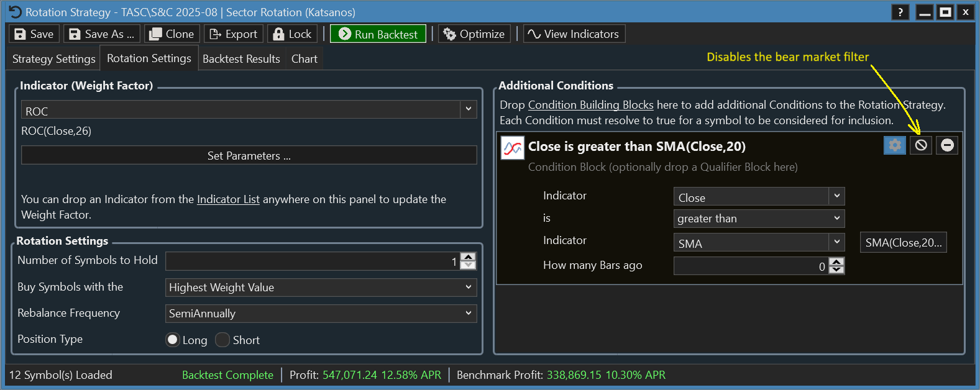The width and height of the screenshot is (980, 390).
Task: Run the backtest
Action: click(378, 34)
